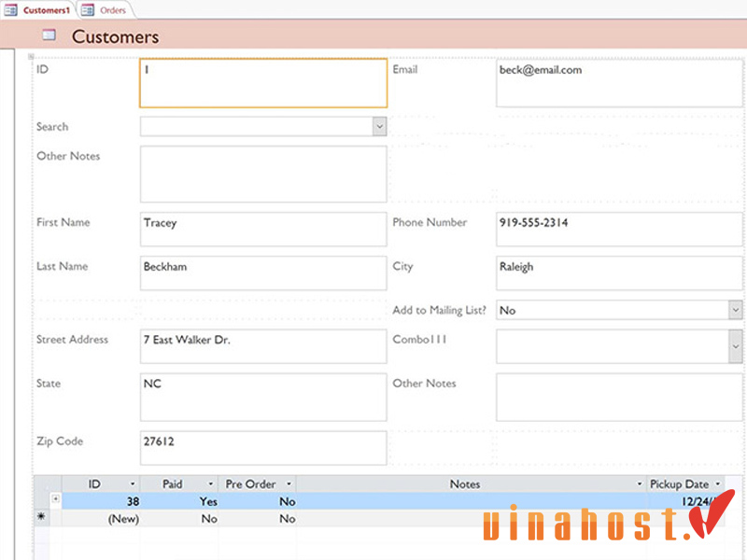Click the Paid cell in the New row
The width and height of the screenshot is (747, 560).
(179, 519)
